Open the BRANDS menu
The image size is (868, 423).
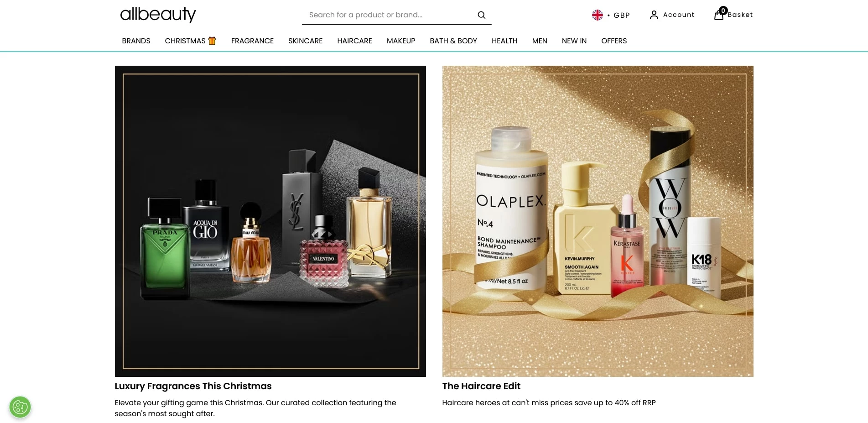point(136,41)
